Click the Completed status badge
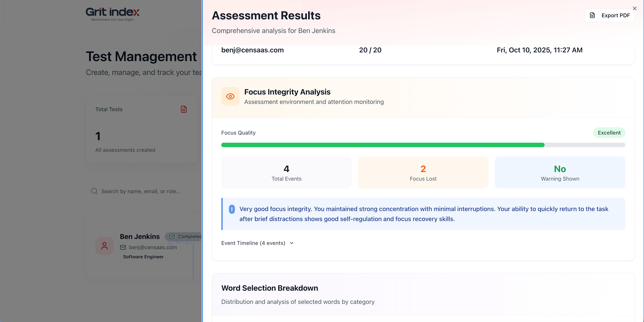 (x=185, y=237)
